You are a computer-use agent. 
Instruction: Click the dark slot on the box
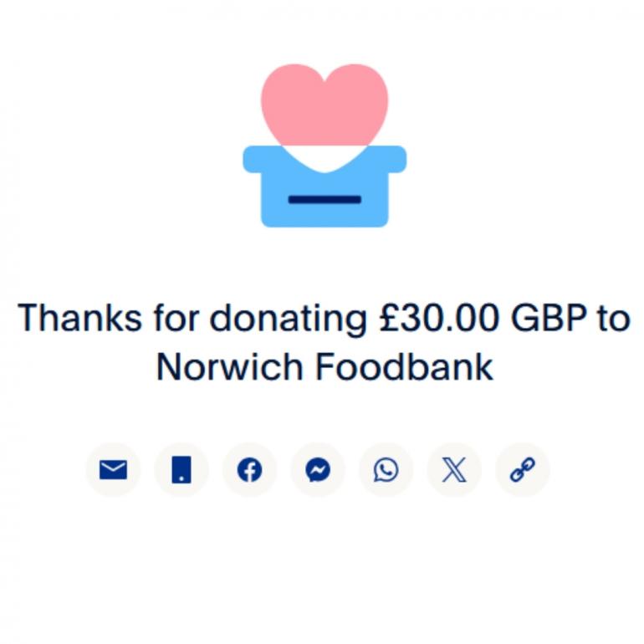(x=325, y=200)
